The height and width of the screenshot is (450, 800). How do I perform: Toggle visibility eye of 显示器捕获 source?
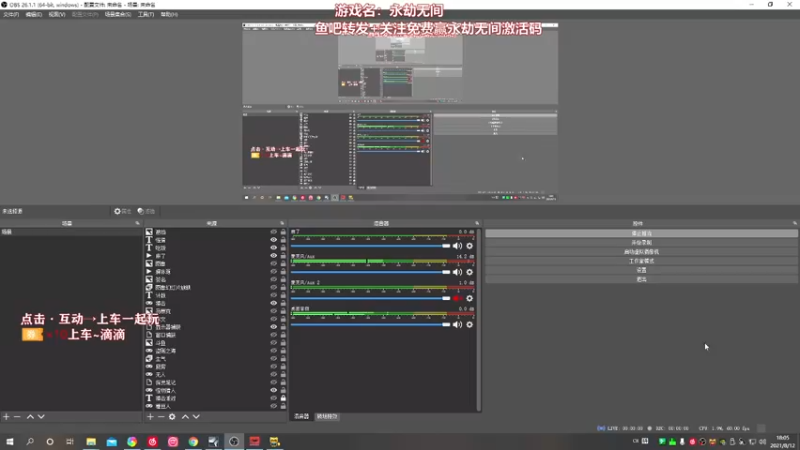[273, 327]
